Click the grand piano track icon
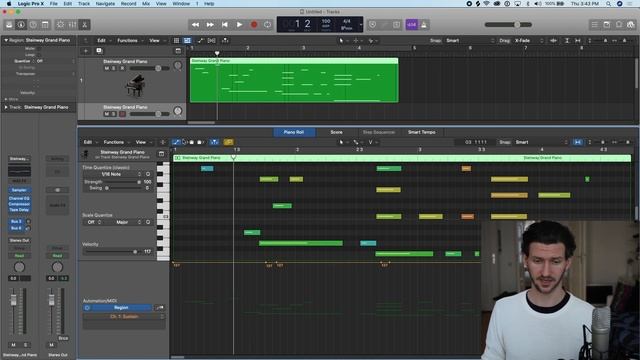Image resolution: width=640 pixels, height=360 pixels. point(135,85)
